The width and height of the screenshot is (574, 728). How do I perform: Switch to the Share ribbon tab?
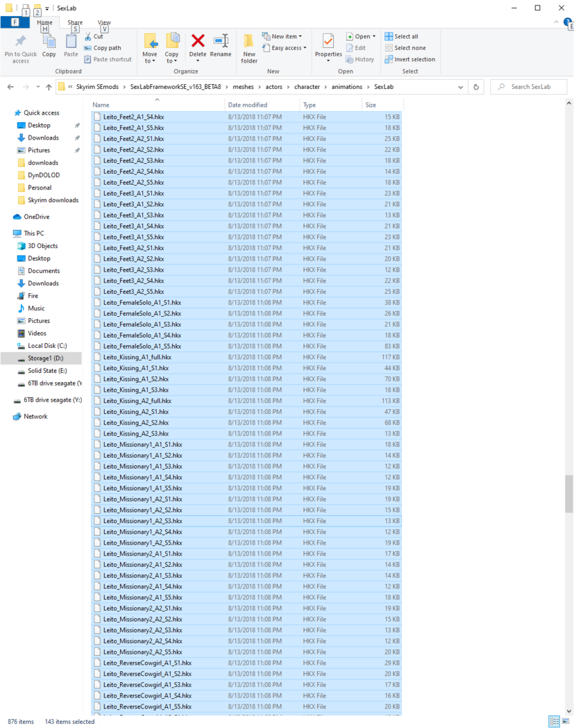[75, 22]
